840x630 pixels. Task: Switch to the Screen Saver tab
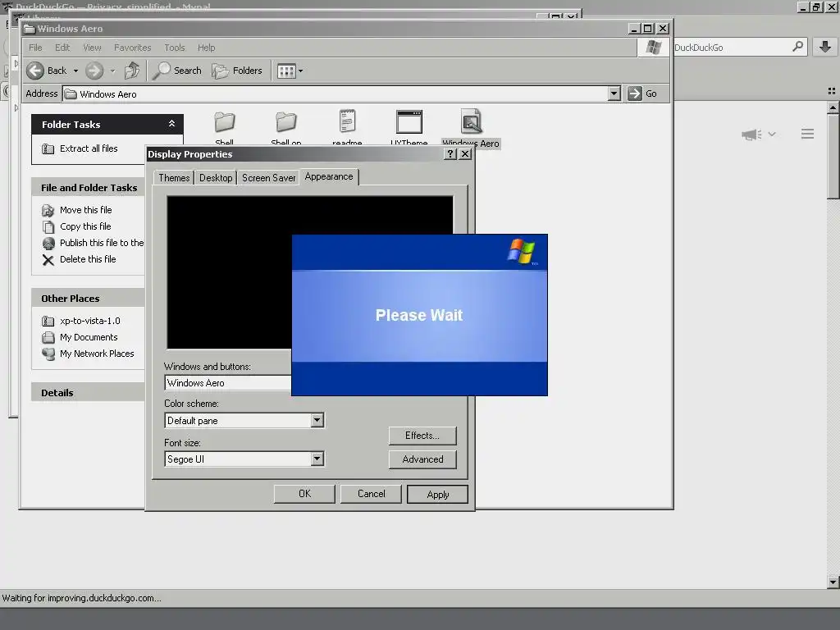point(268,178)
